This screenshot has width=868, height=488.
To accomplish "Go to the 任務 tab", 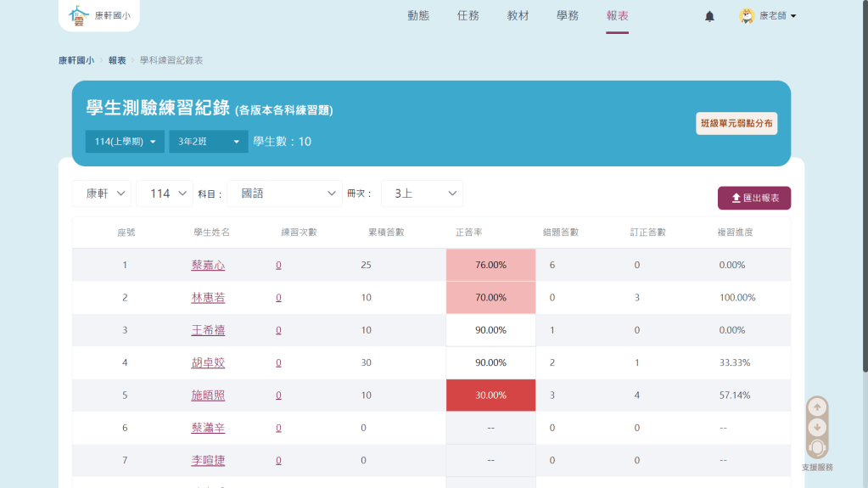I will tap(468, 16).
